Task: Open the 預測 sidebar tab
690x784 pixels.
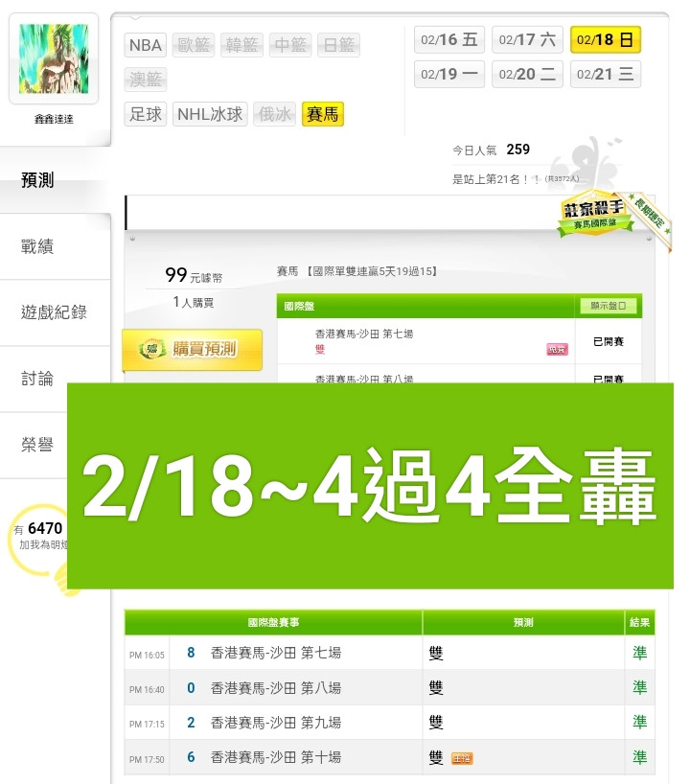Action: [x=37, y=180]
